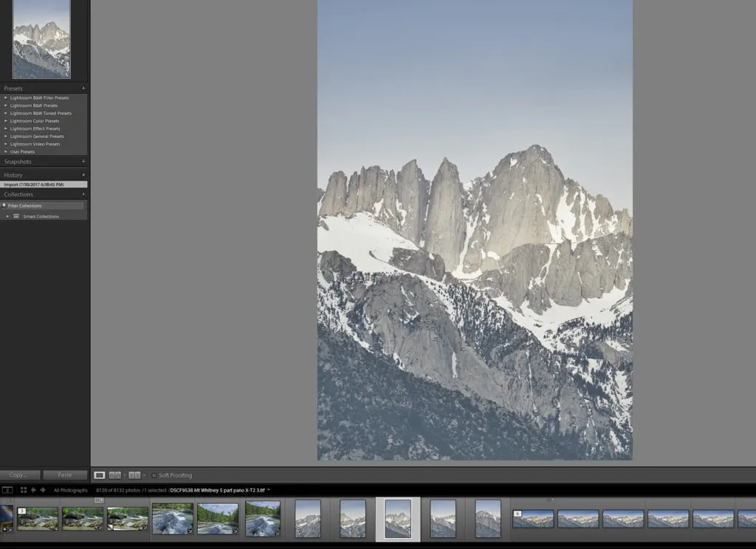Click the plus icon on the Collections panel
Screen dimensions: 756x549
(x=83, y=193)
